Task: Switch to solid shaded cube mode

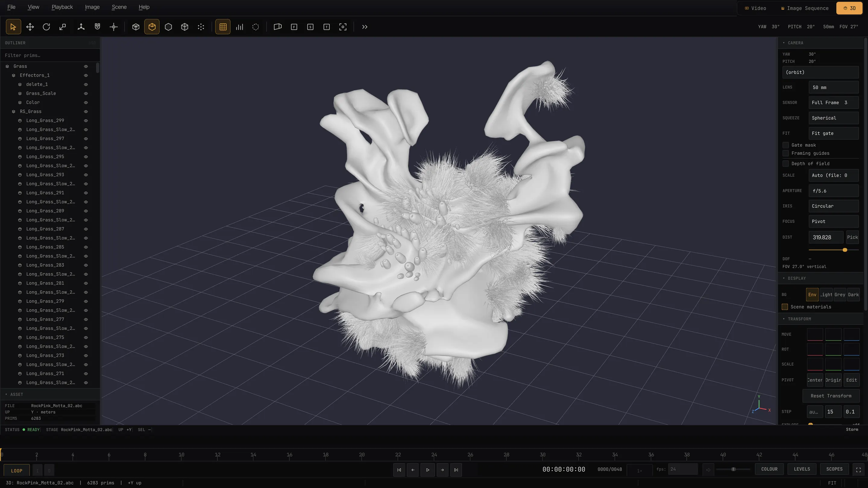Action: (x=152, y=27)
